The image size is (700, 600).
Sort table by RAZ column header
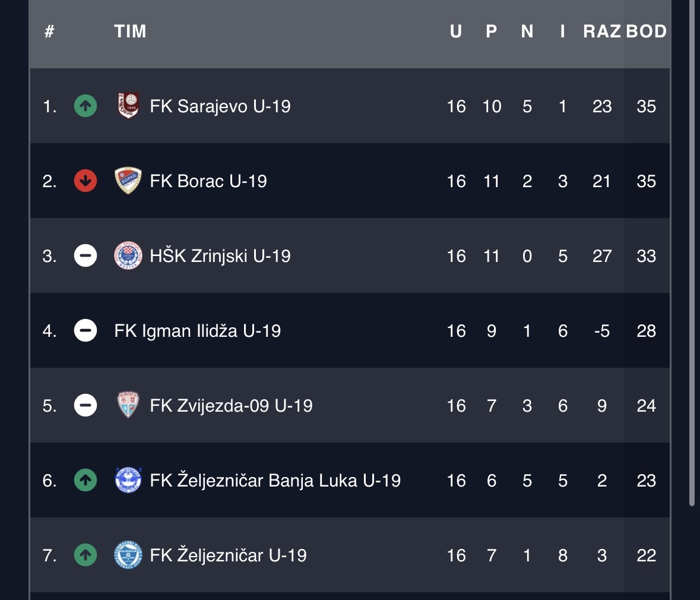[x=601, y=31]
